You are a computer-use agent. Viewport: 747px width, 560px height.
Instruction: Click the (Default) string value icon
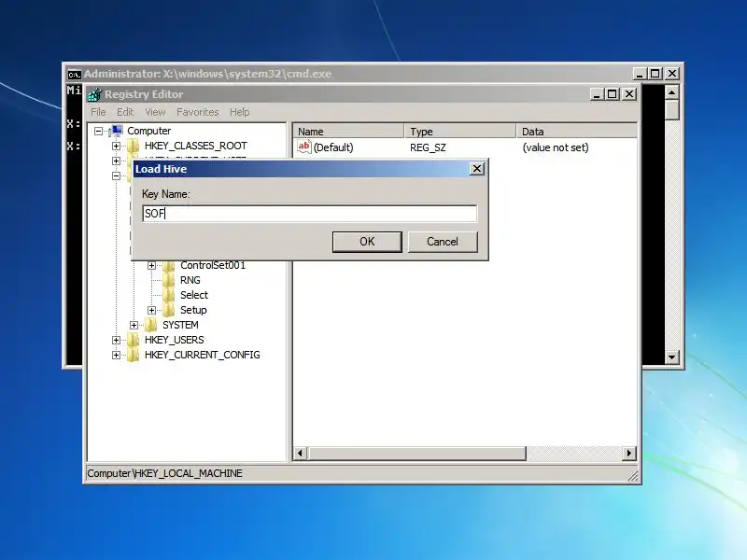click(304, 147)
